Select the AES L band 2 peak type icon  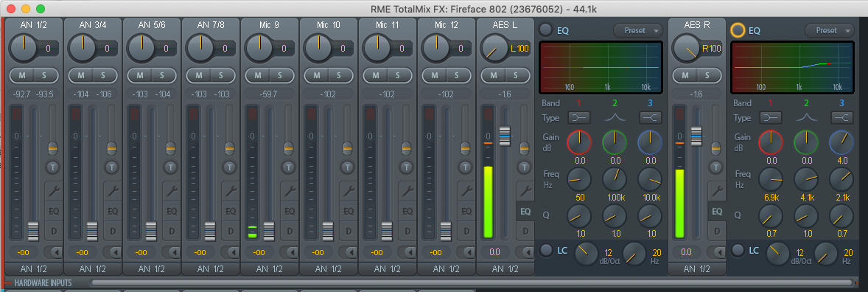[x=615, y=117]
